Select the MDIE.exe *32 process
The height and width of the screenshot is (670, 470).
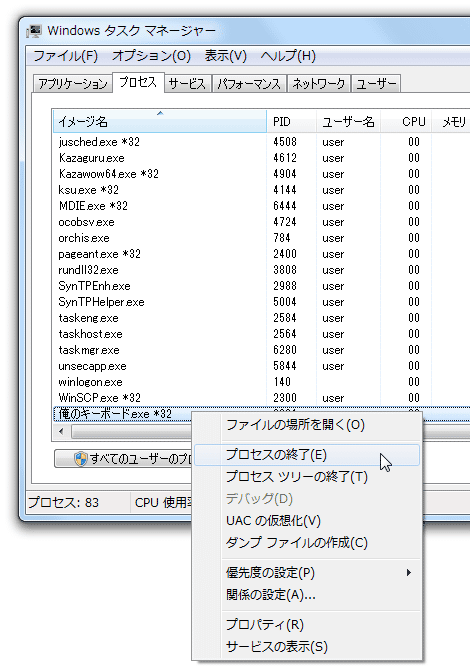[x=261, y=206]
